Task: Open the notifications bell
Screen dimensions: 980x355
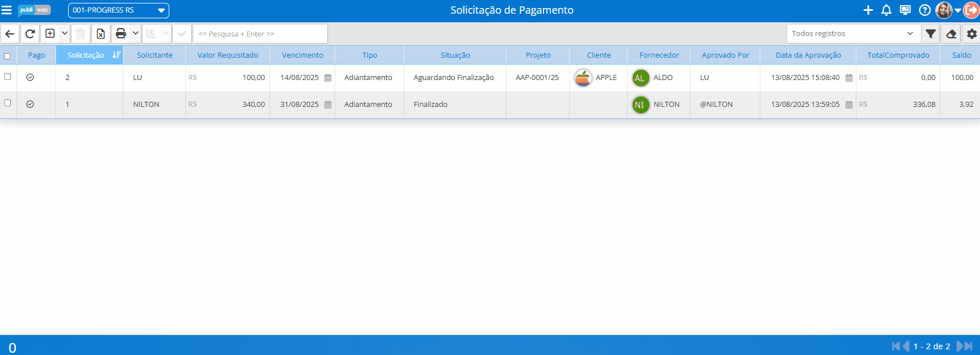Action: [x=886, y=10]
